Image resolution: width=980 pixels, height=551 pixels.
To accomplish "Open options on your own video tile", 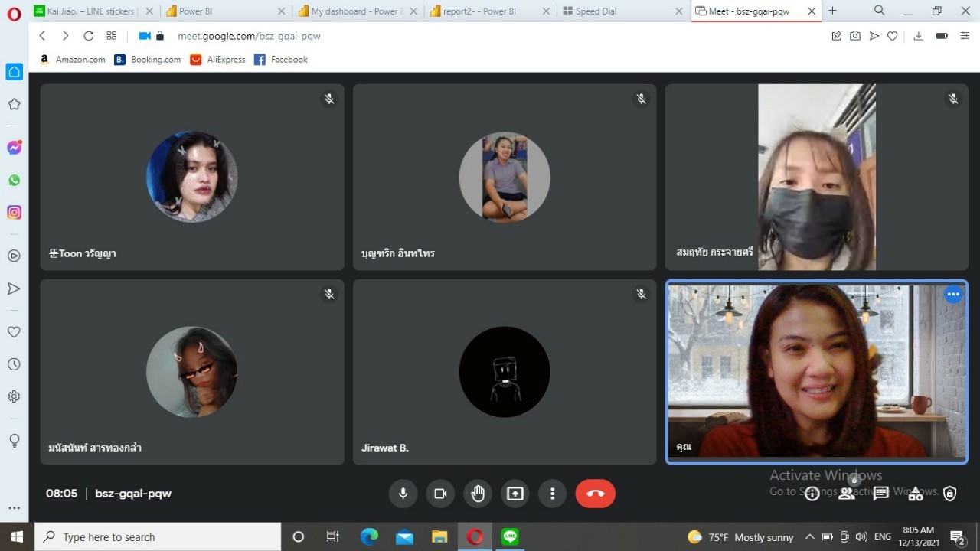I will coord(952,295).
